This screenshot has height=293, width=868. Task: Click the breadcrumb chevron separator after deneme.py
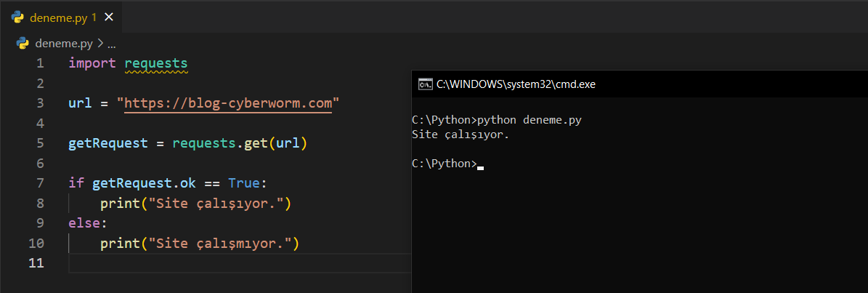(100, 44)
